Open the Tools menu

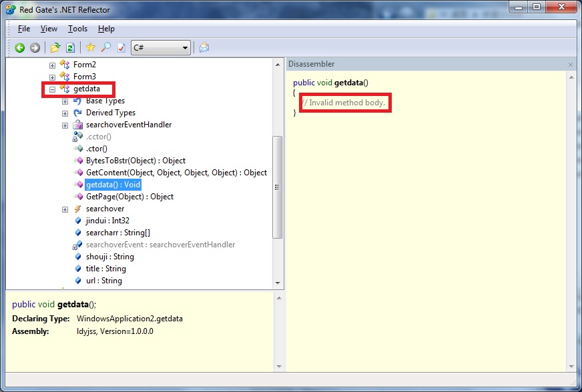(77, 29)
